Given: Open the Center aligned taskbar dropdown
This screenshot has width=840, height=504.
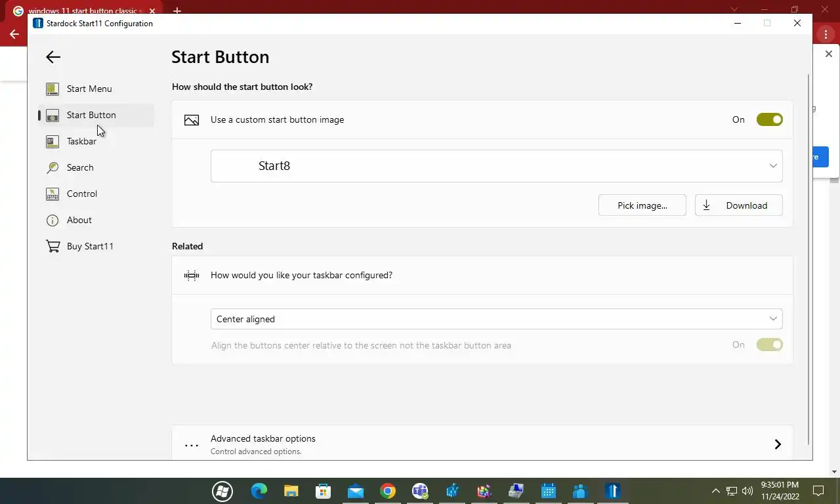Looking at the screenshot, I should click(496, 319).
